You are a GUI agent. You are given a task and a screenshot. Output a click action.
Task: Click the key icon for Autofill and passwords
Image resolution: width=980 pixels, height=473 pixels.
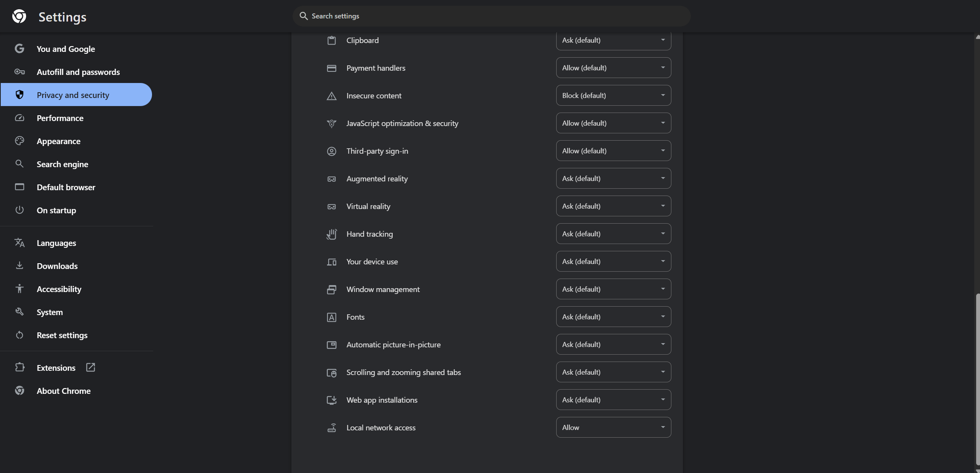[x=20, y=71]
